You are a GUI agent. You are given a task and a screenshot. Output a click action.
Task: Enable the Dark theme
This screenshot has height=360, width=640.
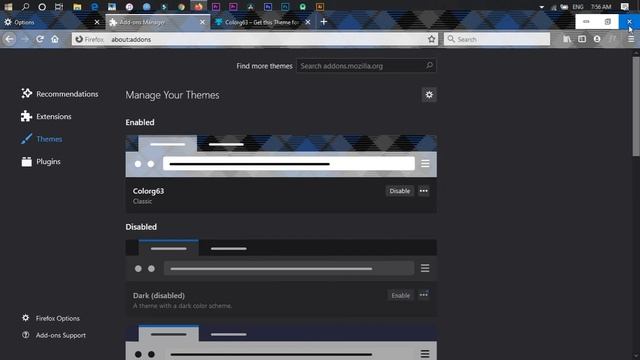pyautogui.click(x=400, y=295)
